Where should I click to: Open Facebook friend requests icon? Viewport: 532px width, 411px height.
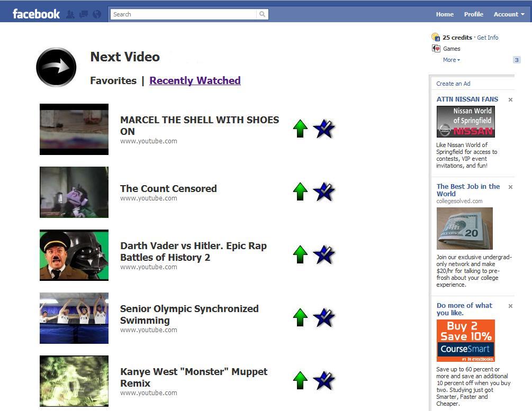pos(70,14)
